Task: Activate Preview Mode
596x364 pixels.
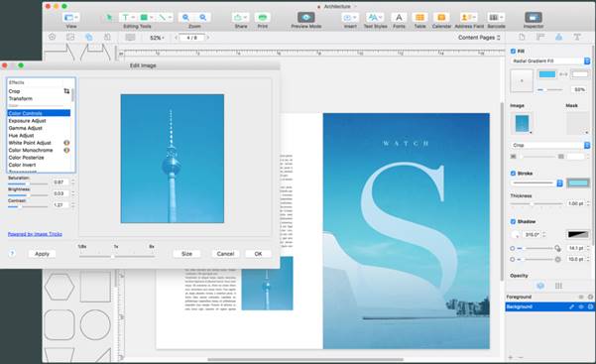Action: tap(306, 18)
